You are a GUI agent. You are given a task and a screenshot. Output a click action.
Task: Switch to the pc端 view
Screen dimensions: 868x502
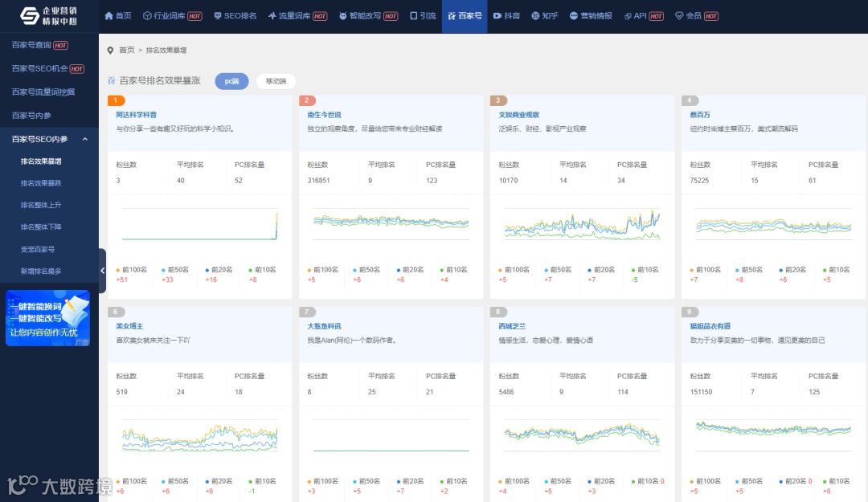coord(231,81)
